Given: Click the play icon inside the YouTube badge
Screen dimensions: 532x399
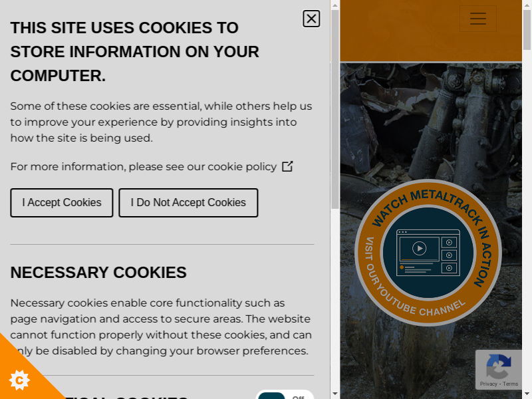Looking at the screenshot, I should [420, 248].
